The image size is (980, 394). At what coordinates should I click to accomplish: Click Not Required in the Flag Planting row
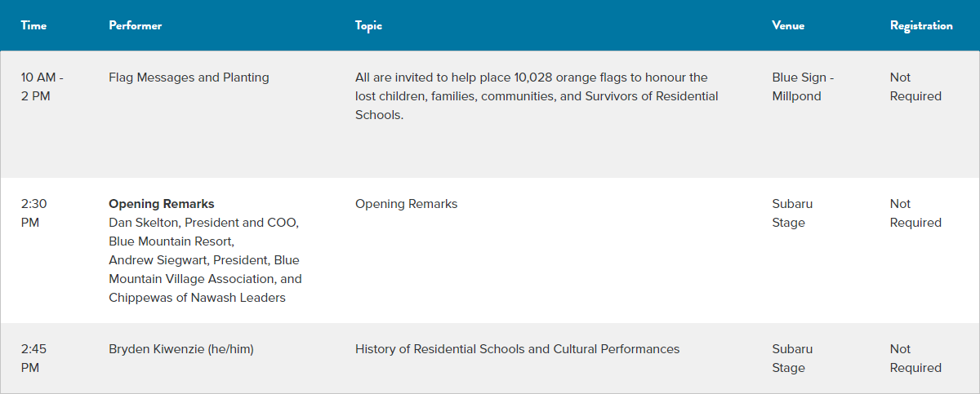915,86
